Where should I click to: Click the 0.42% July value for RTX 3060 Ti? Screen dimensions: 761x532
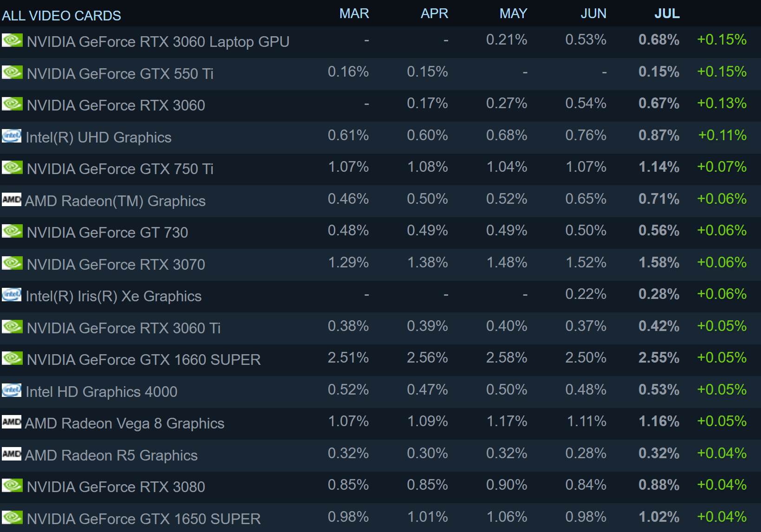pyautogui.click(x=658, y=326)
